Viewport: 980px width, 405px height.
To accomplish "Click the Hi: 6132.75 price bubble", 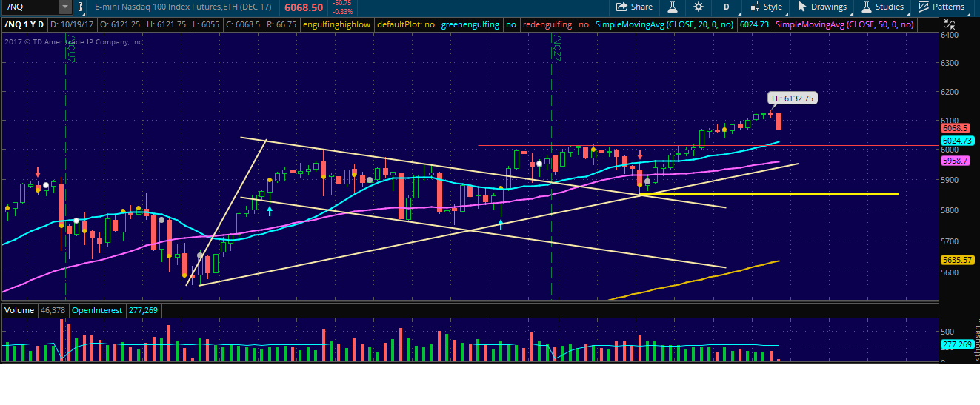I will [793, 98].
